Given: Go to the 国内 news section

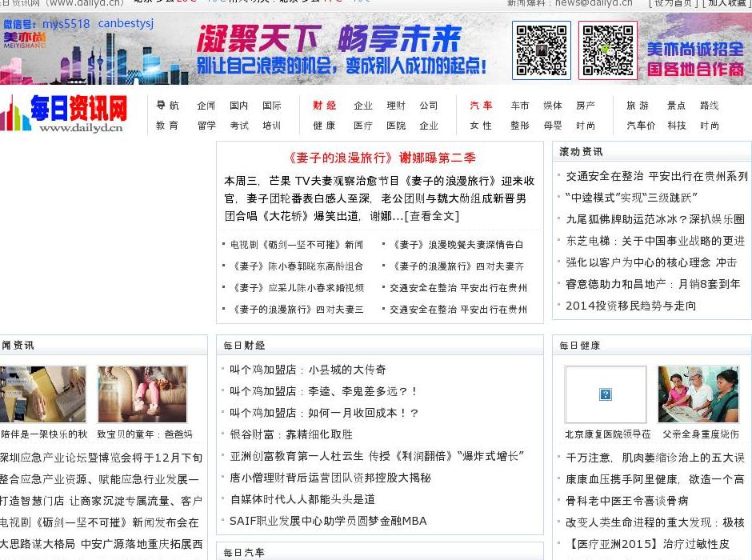Looking at the screenshot, I should point(239,106).
